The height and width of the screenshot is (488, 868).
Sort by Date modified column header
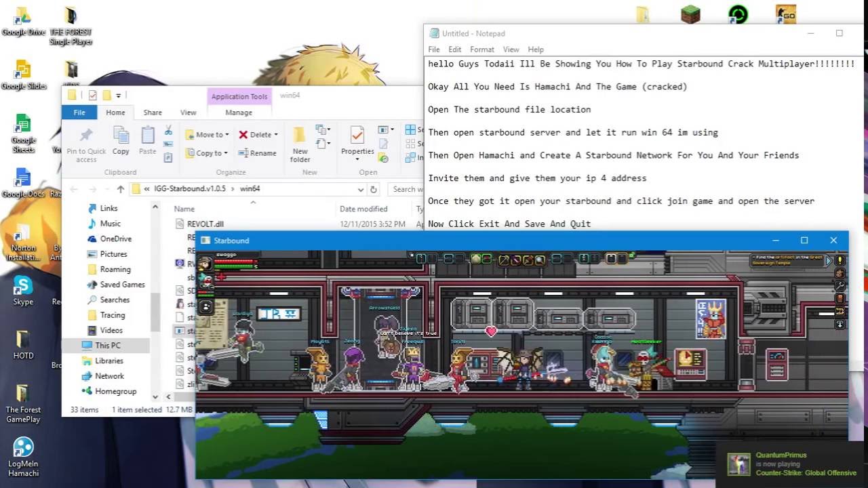[363, 209]
